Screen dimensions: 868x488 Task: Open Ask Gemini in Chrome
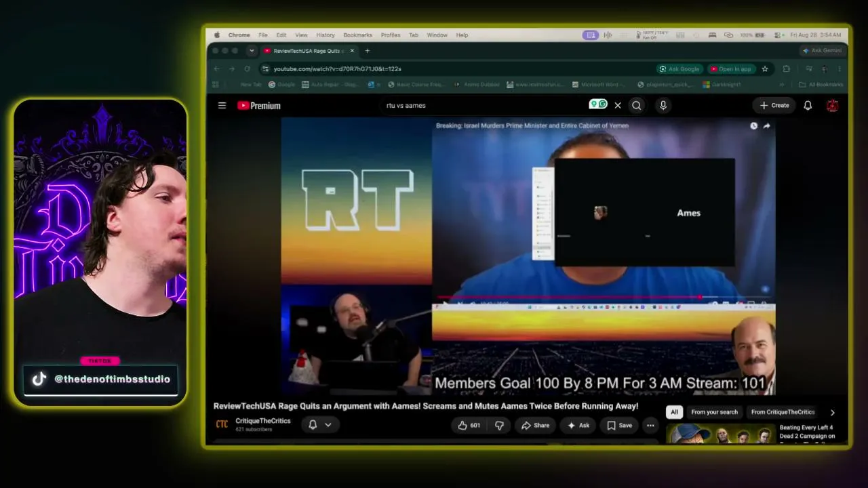pyautogui.click(x=822, y=51)
